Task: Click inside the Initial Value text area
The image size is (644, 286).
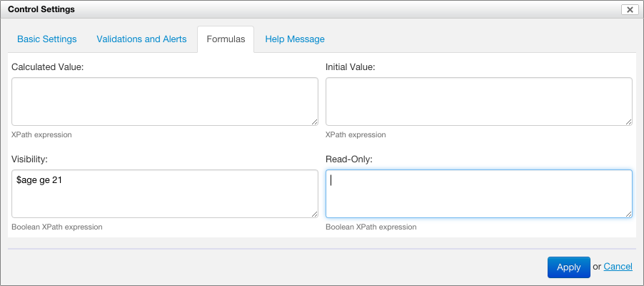Action: [x=478, y=102]
